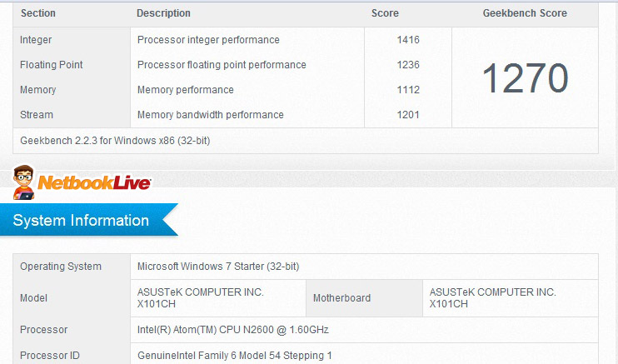Select the System Information banner

(89, 220)
